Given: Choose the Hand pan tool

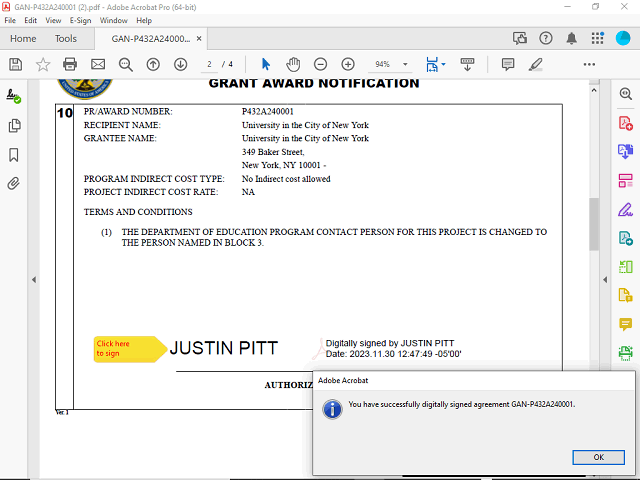Looking at the screenshot, I should pyautogui.click(x=293, y=64).
